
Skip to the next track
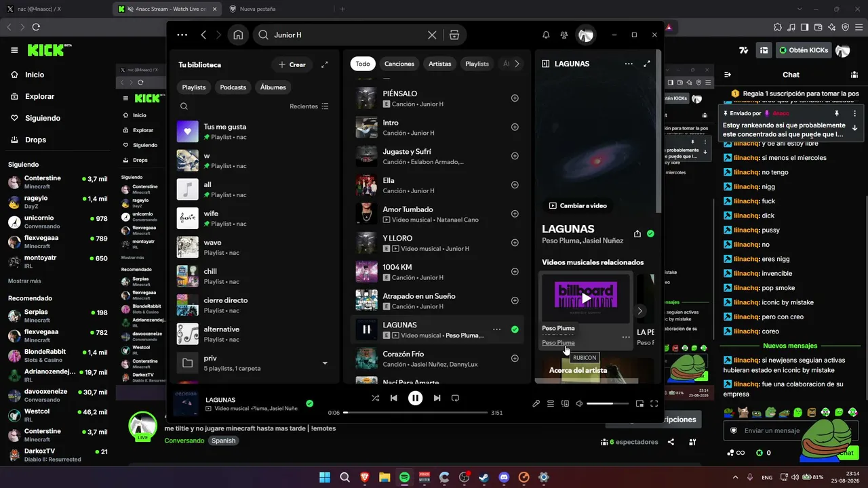[x=437, y=398]
